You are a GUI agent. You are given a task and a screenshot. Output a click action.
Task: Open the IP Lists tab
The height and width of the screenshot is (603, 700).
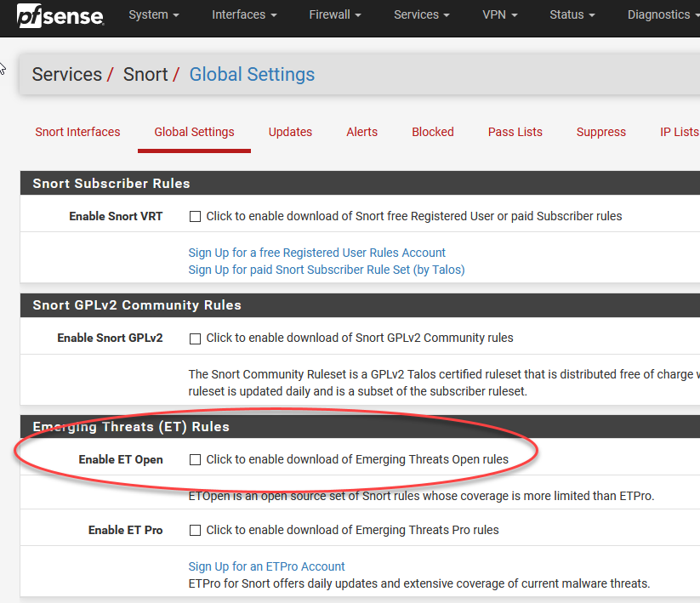680,132
